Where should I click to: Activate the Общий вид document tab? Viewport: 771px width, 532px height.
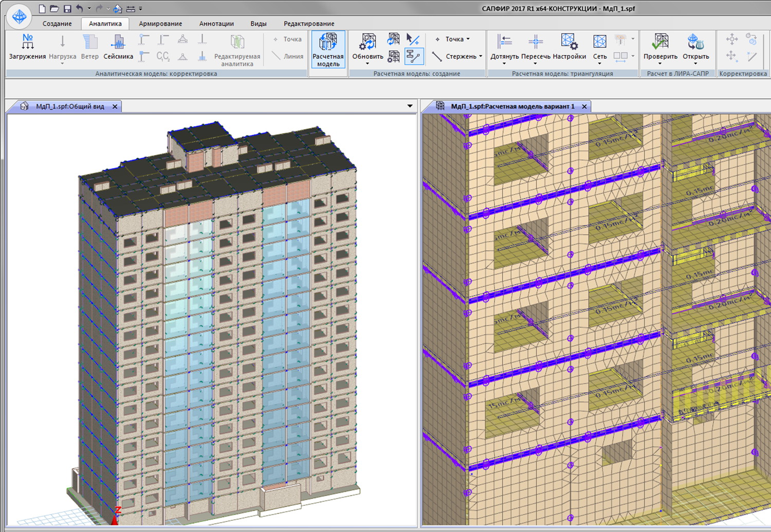click(x=69, y=106)
